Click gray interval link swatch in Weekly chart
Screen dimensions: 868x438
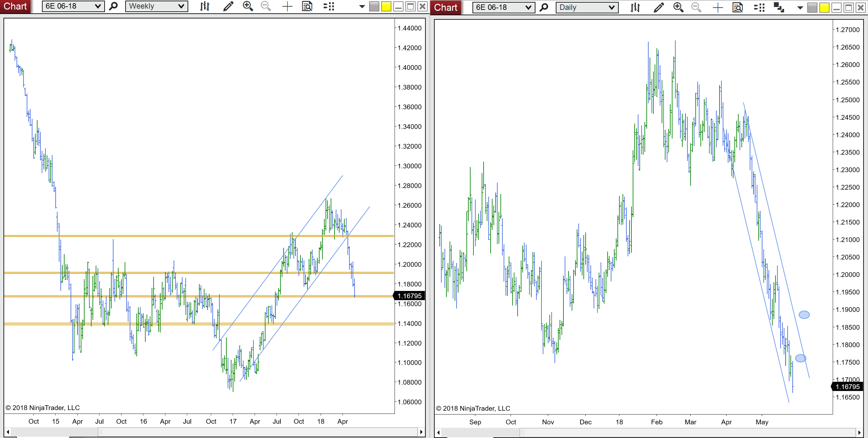[x=374, y=6]
